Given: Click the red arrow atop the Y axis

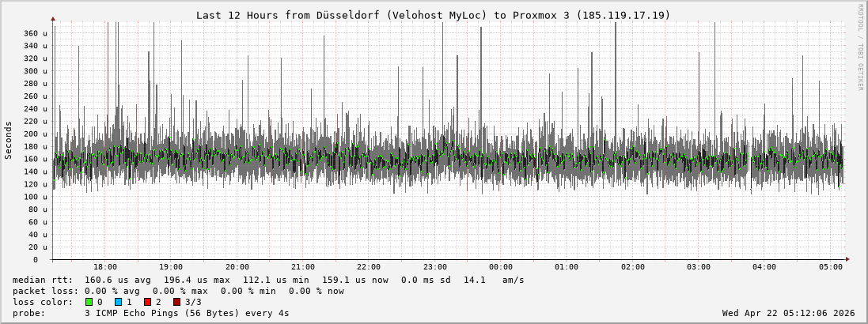Looking at the screenshot, I should coord(53,18).
